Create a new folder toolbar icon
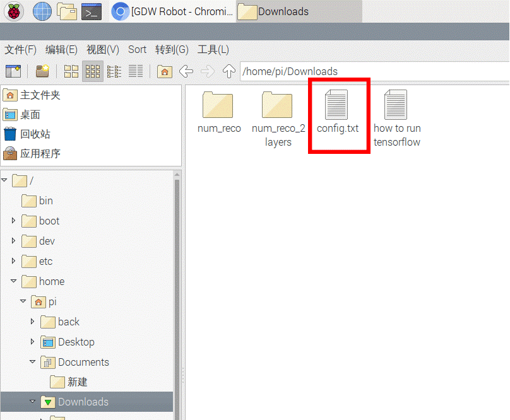This screenshot has width=510, height=420. point(42,71)
